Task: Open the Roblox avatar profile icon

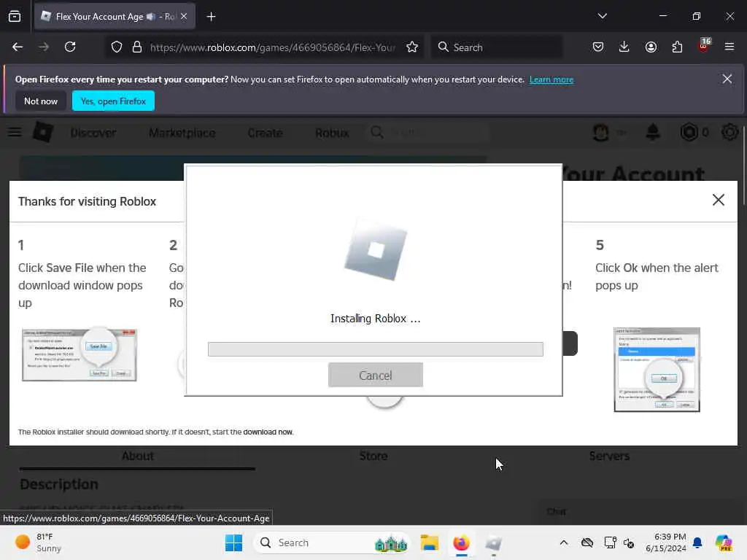Action: pos(601,133)
